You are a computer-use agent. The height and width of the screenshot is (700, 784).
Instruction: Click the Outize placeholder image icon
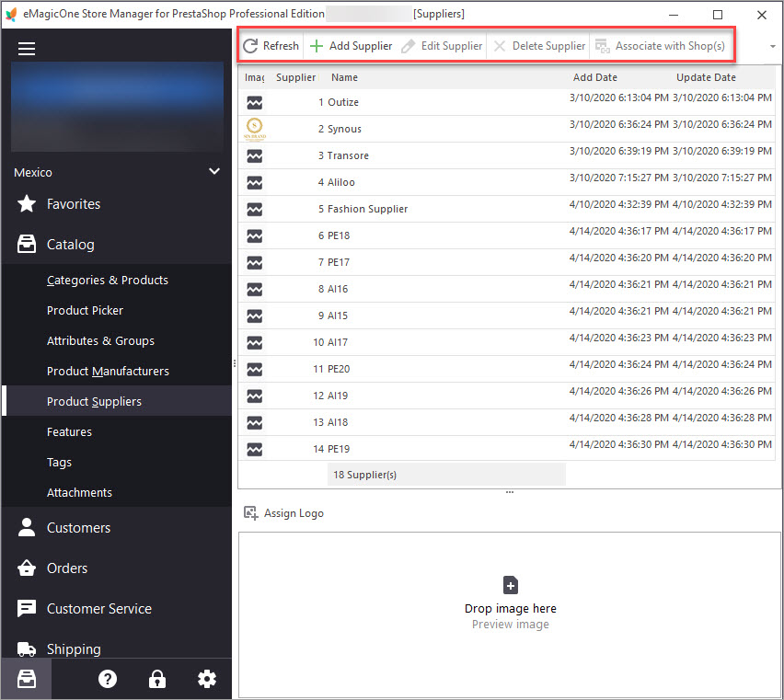255,102
